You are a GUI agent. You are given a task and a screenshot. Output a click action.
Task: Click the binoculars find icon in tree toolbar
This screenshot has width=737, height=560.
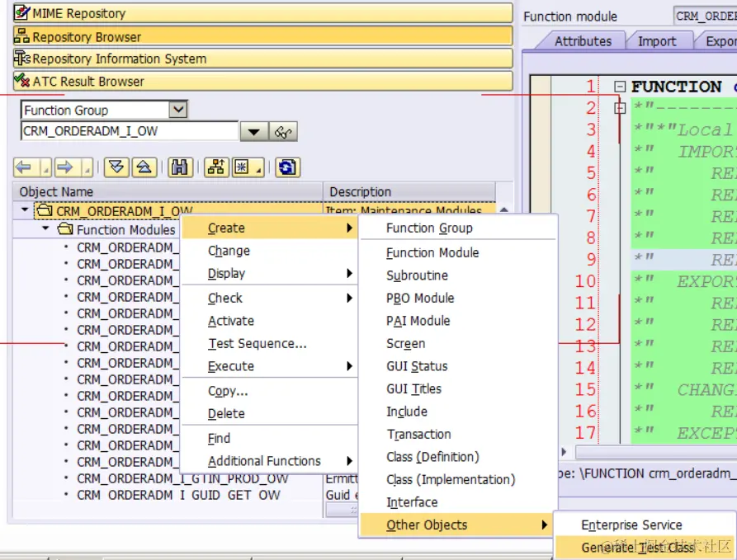(180, 167)
